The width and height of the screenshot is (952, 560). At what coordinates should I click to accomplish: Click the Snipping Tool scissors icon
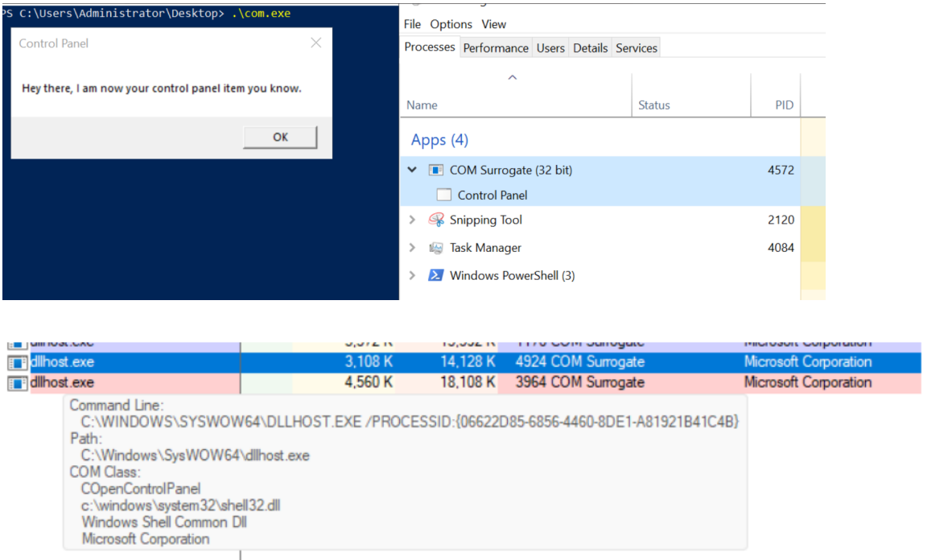click(436, 220)
